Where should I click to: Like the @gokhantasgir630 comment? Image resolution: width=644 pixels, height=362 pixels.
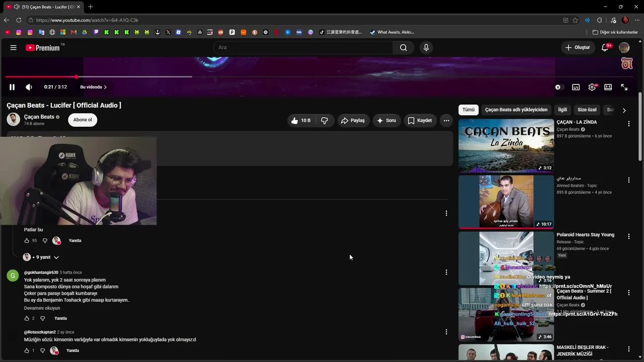click(27, 318)
